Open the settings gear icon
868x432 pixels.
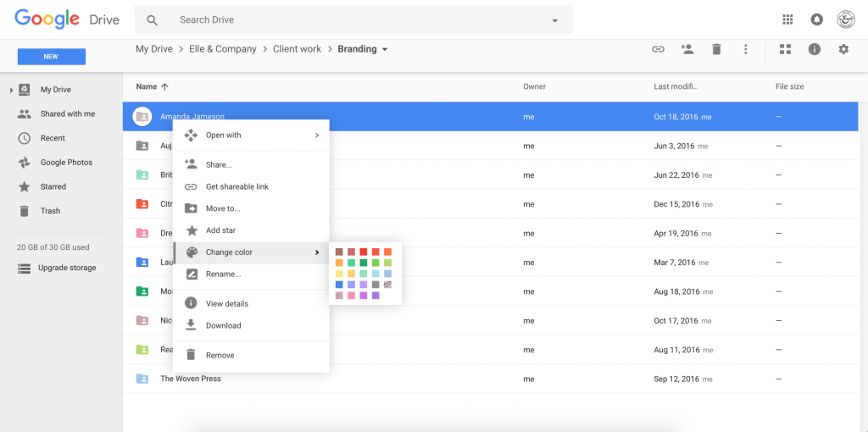[843, 49]
